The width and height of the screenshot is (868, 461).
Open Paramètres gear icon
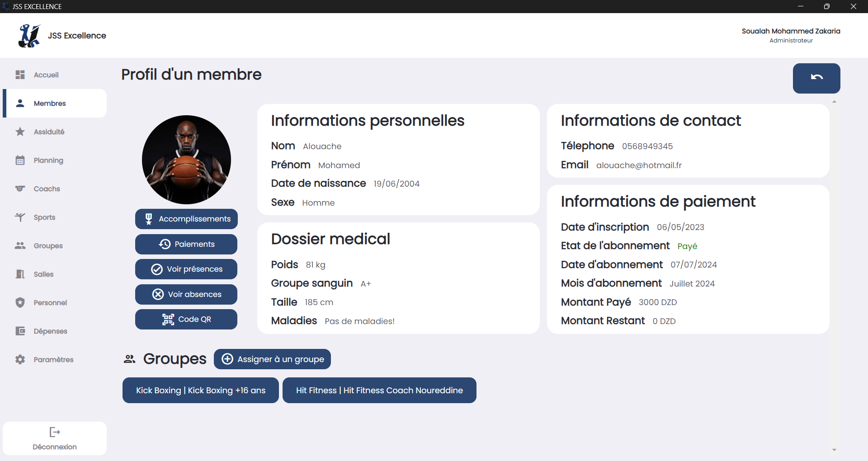pos(20,360)
